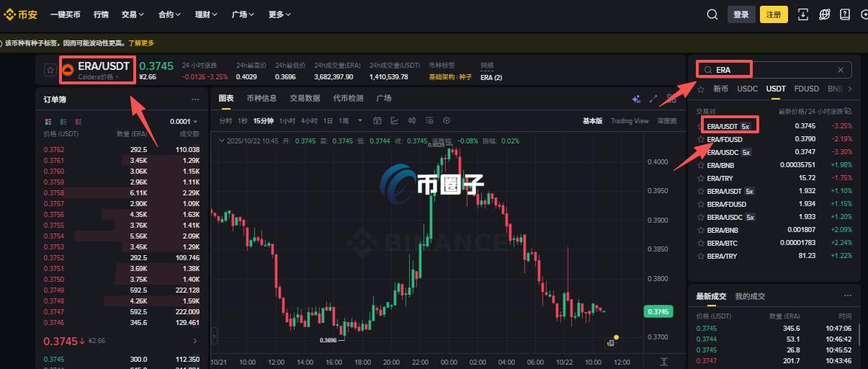
Task: Open the chart date picker calendar icon
Action: pos(377,120)
